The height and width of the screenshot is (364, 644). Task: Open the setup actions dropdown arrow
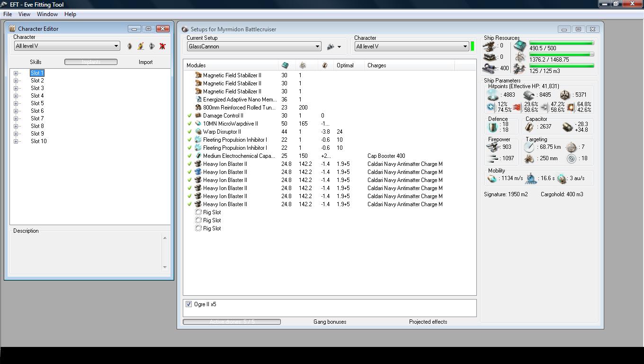[x=339, y=47]
